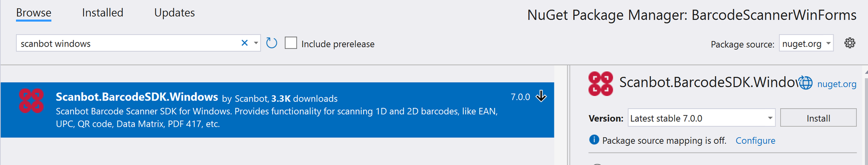Open the Version dropdown showing Latest stable 7.0.0

pyautogui.click(x=701, y=118)
